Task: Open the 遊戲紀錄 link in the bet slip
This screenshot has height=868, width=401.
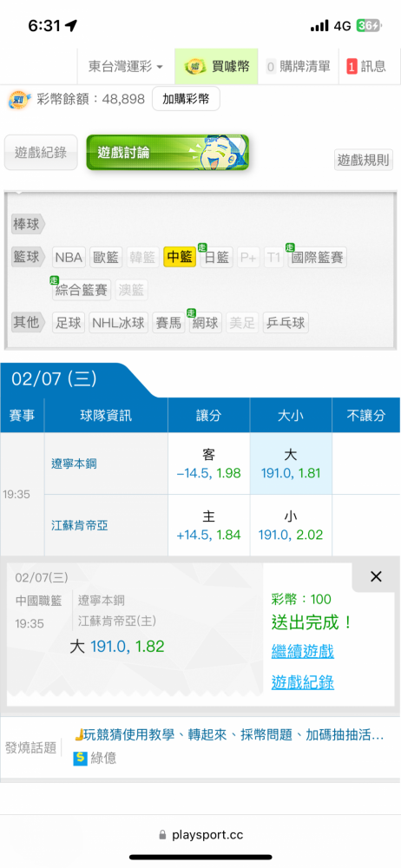Action: [302, 682]
